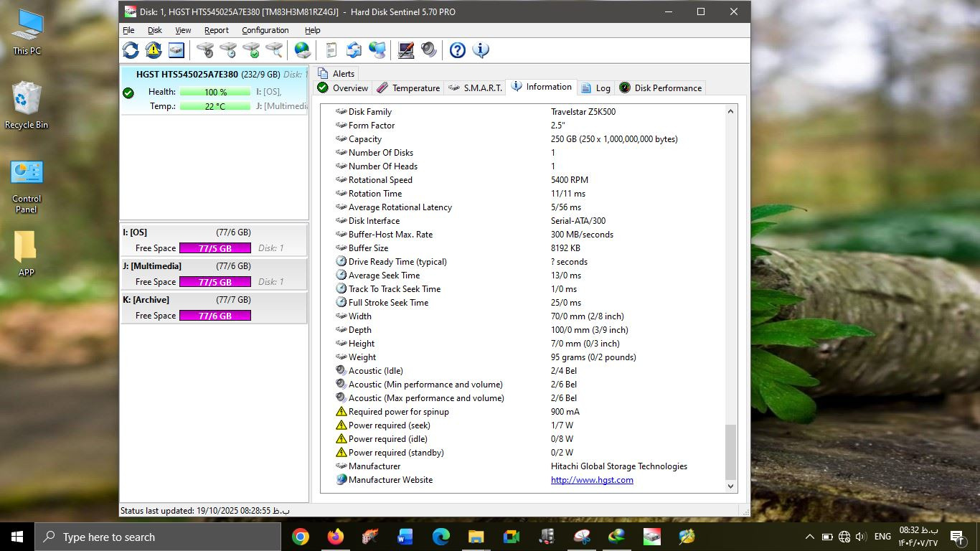Open the http://www.hgst.com manufacturer link
This screenshot has height=551, width=980.
click(592, 480)
